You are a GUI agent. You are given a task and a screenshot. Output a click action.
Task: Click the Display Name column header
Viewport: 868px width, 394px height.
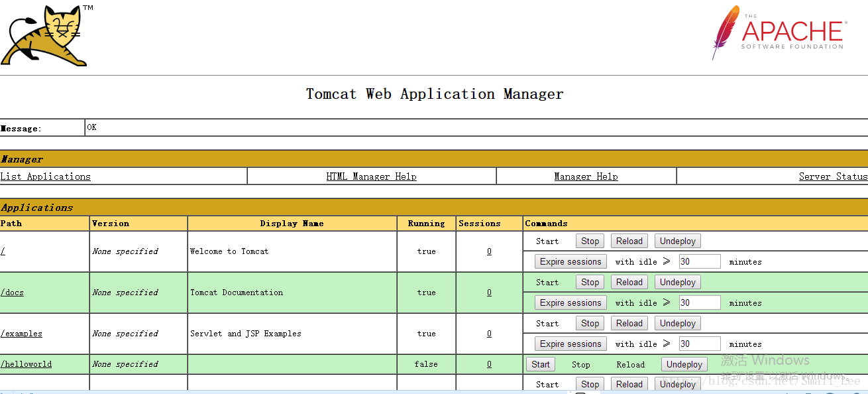[x=292, y=224]
